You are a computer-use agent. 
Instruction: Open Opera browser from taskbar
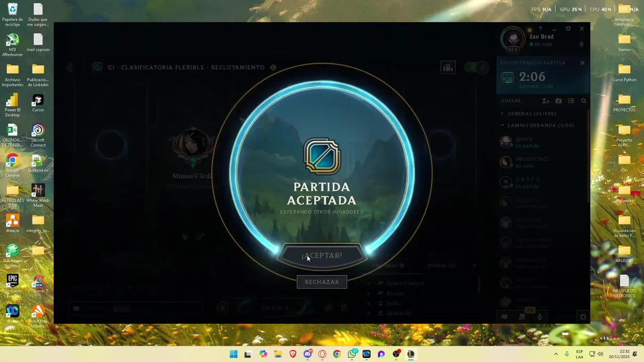pyautogui.click(x=322, y=354)
